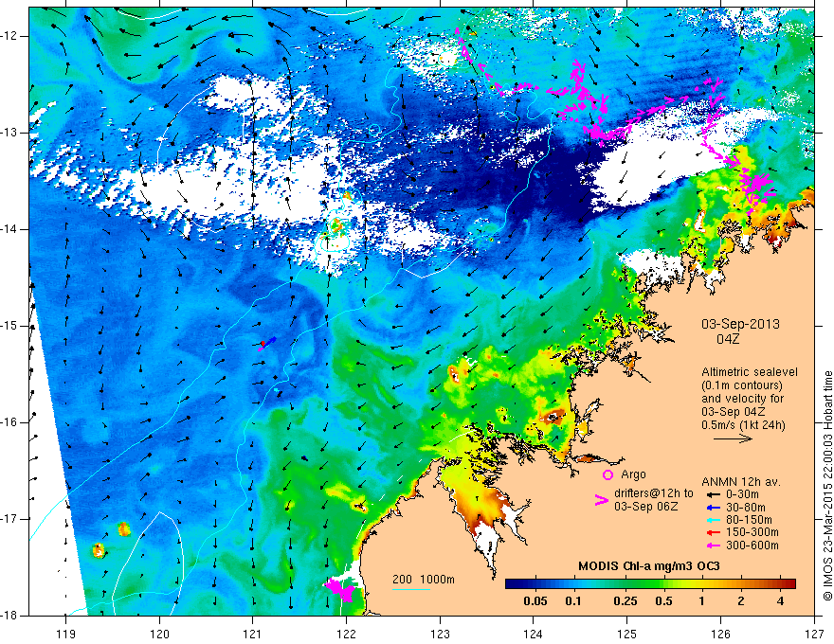Click the red 150-300m arrow legend symbol
This screenshot has width=834, height=644.
tap(713, 532)
